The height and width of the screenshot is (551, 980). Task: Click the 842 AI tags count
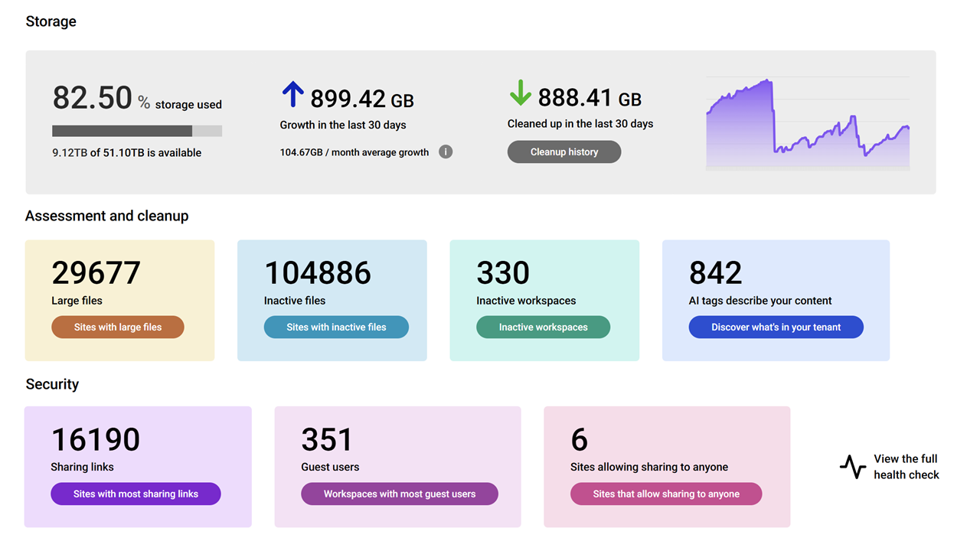click(716, 272)
